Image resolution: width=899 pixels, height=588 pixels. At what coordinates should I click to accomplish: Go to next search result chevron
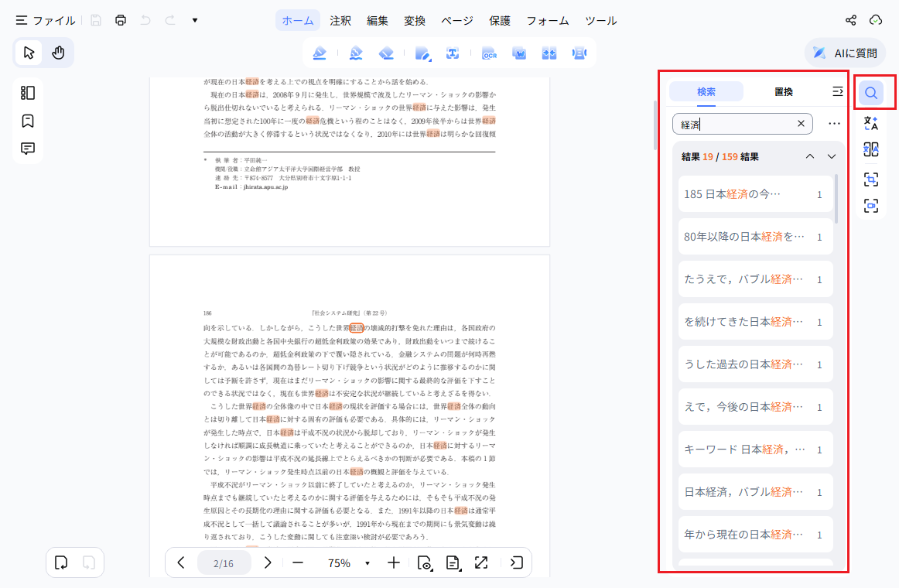coord(832,156)
